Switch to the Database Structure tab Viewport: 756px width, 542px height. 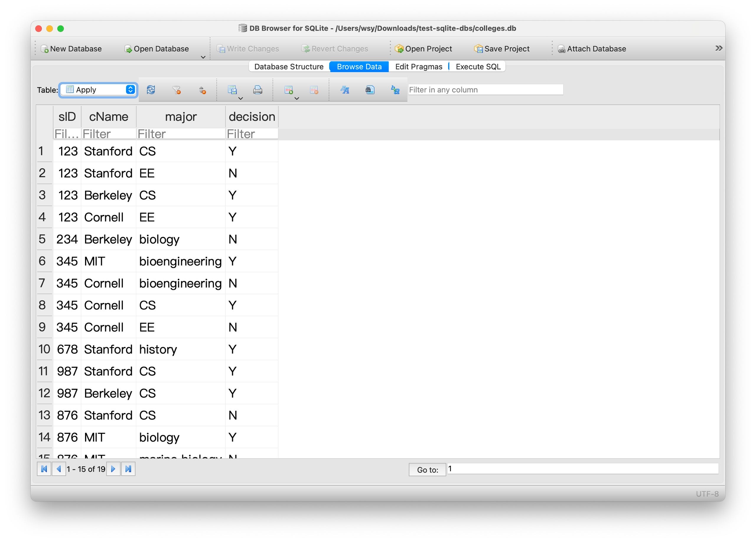click(289, 67)
